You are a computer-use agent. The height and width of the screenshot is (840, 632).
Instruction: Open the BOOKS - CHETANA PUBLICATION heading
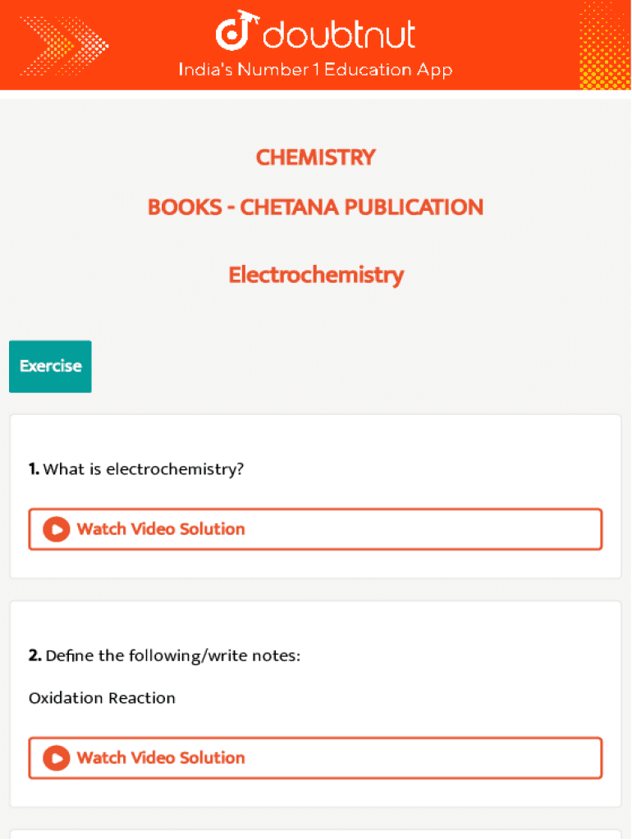tap(315, 207)
